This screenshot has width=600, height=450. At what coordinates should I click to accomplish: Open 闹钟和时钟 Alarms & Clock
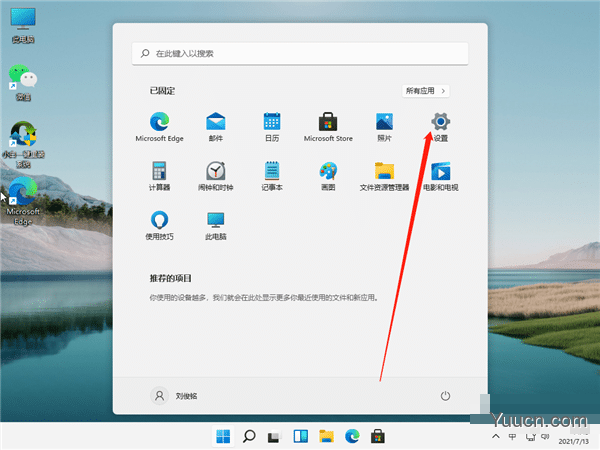tap(215, 176)
